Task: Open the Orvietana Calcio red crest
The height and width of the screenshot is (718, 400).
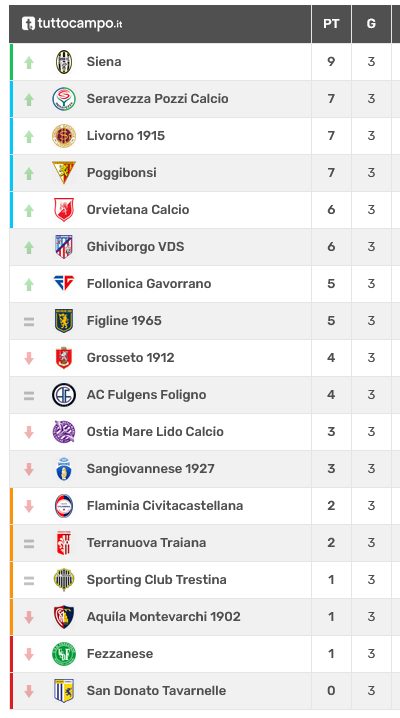Action: point(64,210)
